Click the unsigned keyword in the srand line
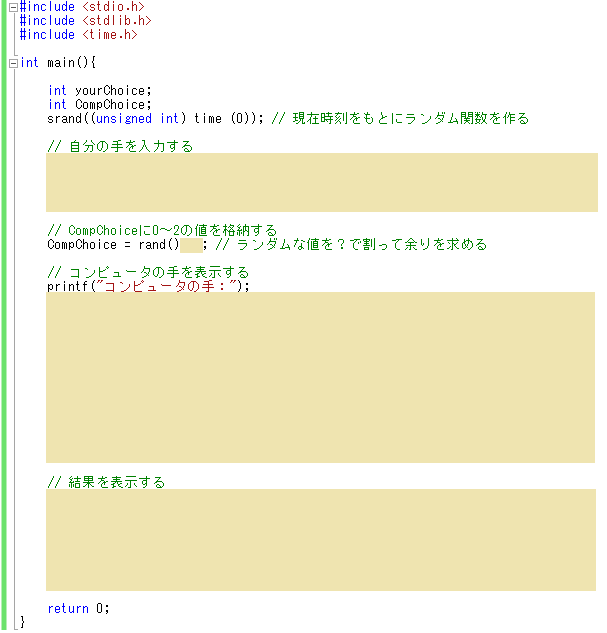Image resolution: width=607 pixels, height=633 pixels. (x=123, y=118)
